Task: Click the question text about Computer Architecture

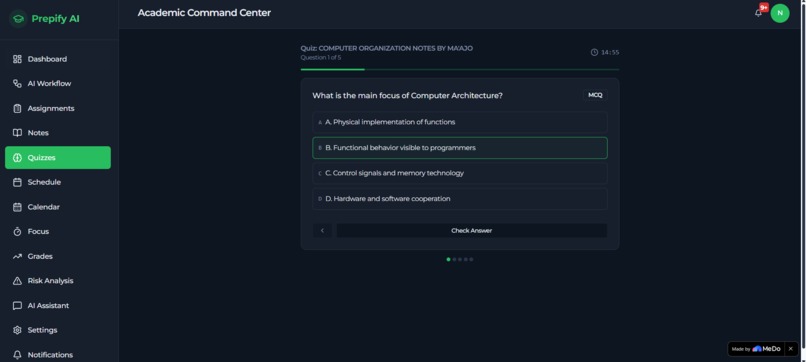Action: click(408, 96)
